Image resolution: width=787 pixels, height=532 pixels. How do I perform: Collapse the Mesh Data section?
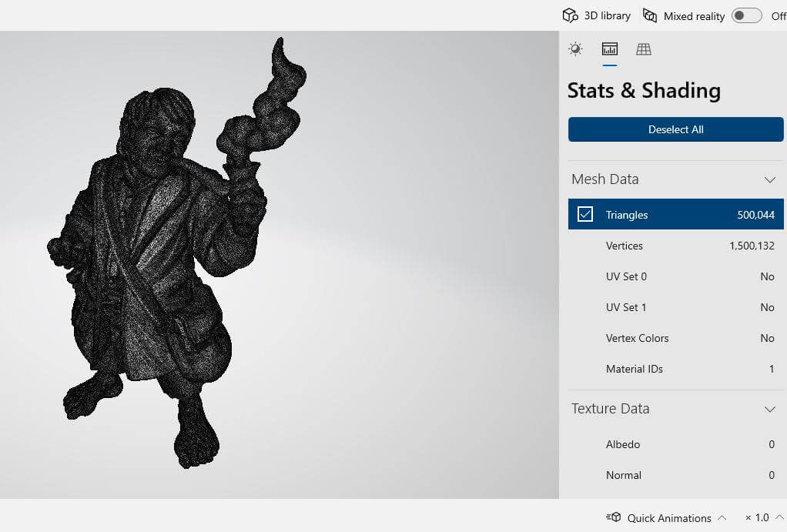click(769, 179)
